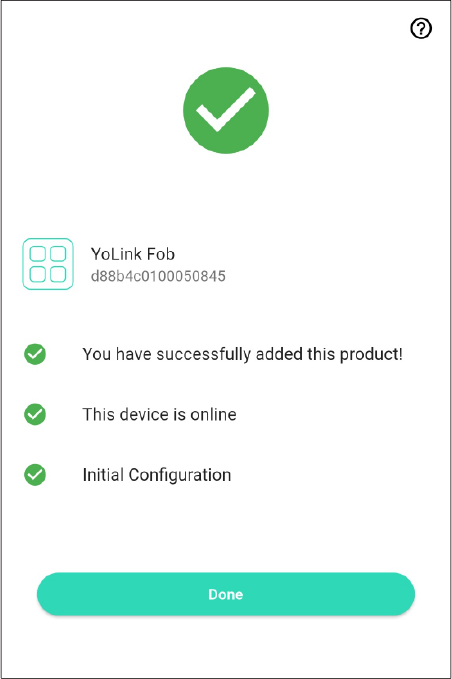Select the 'YoLink Fob' device name
452x679 pixels.
coord(132,254)
